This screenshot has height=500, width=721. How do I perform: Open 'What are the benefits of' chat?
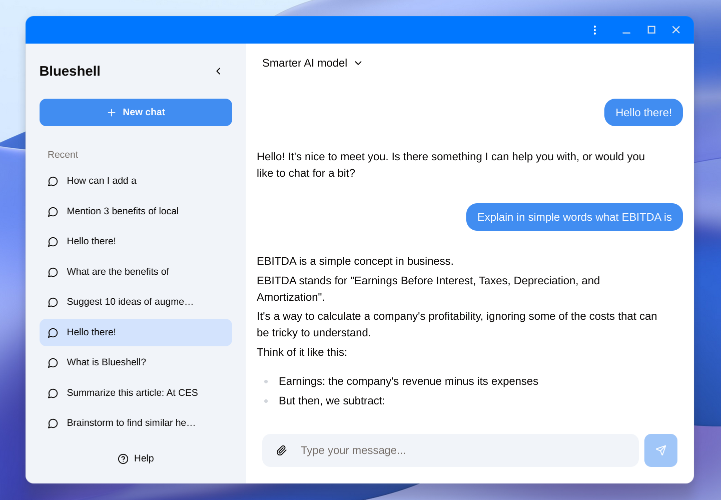coord(136,272)
